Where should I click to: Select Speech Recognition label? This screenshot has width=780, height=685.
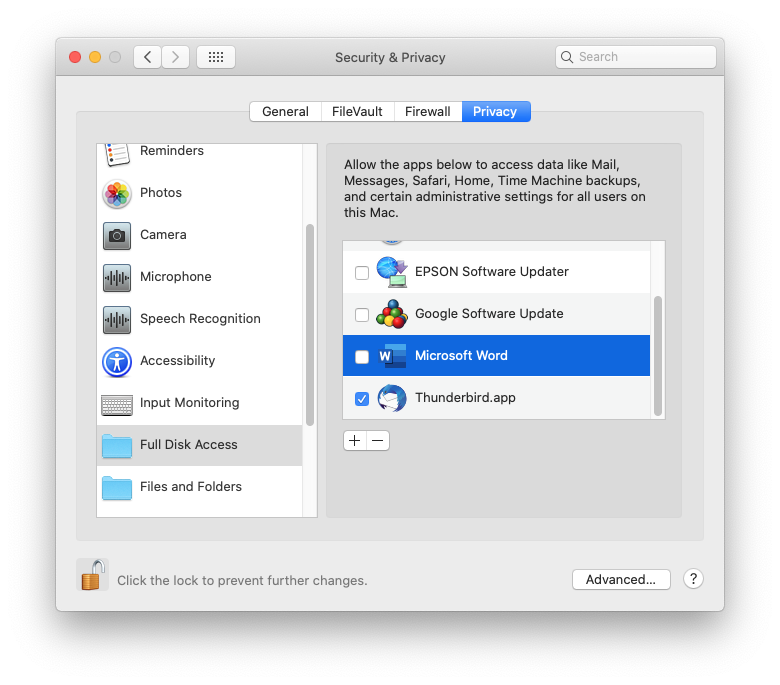click(200, 318)
